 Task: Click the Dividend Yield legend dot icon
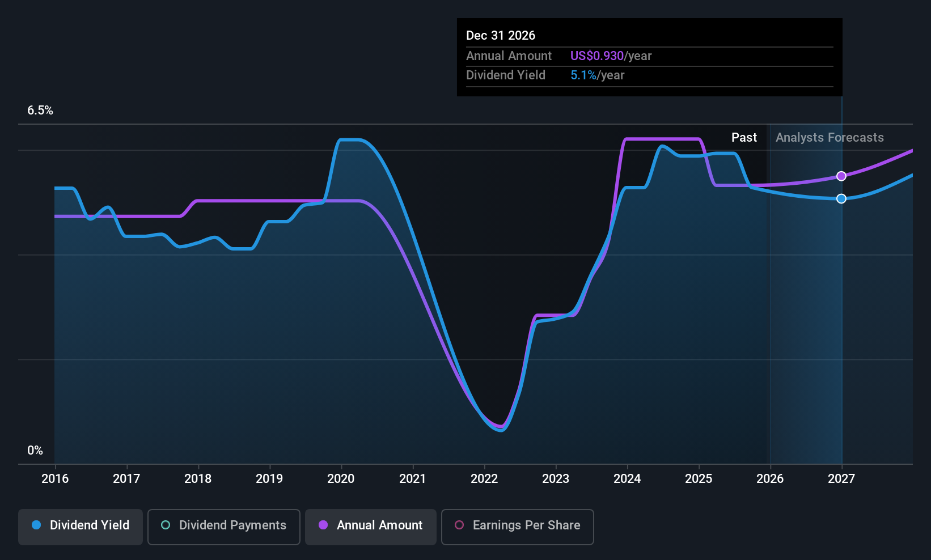tap(36, 525)
